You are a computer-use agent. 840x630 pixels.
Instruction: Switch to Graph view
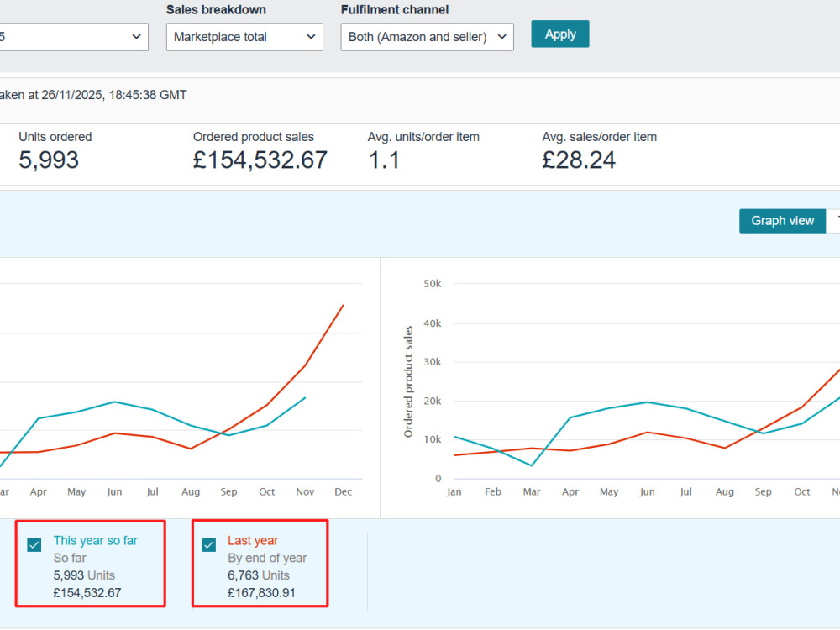tap(782, 221)
